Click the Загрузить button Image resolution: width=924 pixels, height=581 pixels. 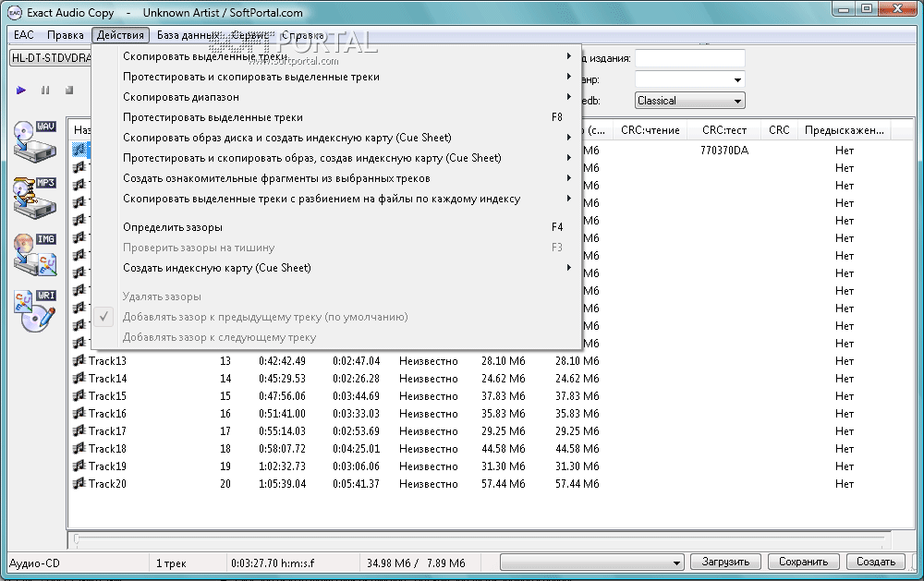tap(725, 563)
